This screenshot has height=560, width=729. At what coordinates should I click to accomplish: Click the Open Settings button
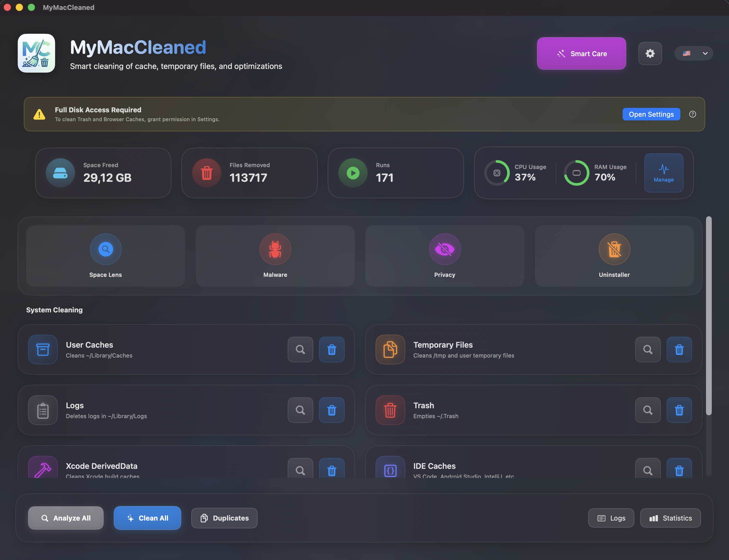click(651, 114)
